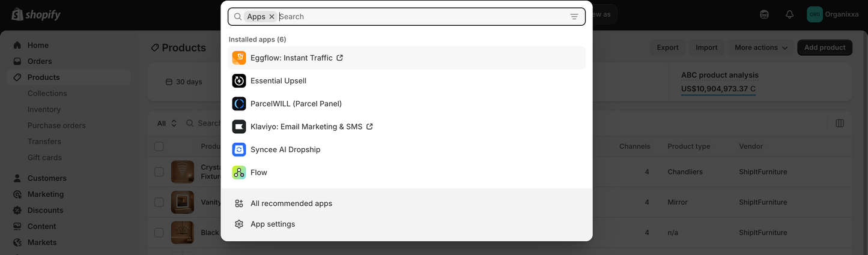Open Collections submenu item
This screenshot has height=255, width=868.
tap(47, 94)
